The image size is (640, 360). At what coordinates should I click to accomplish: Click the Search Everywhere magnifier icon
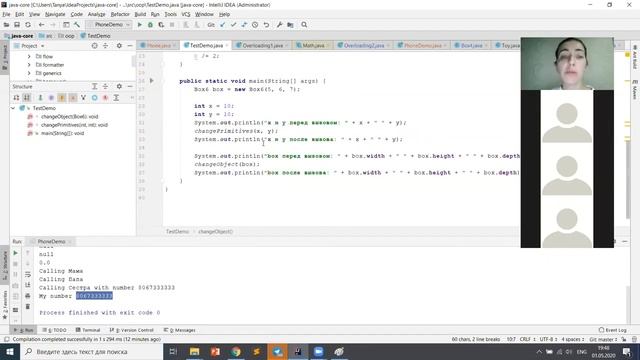(x=304, y=25)
